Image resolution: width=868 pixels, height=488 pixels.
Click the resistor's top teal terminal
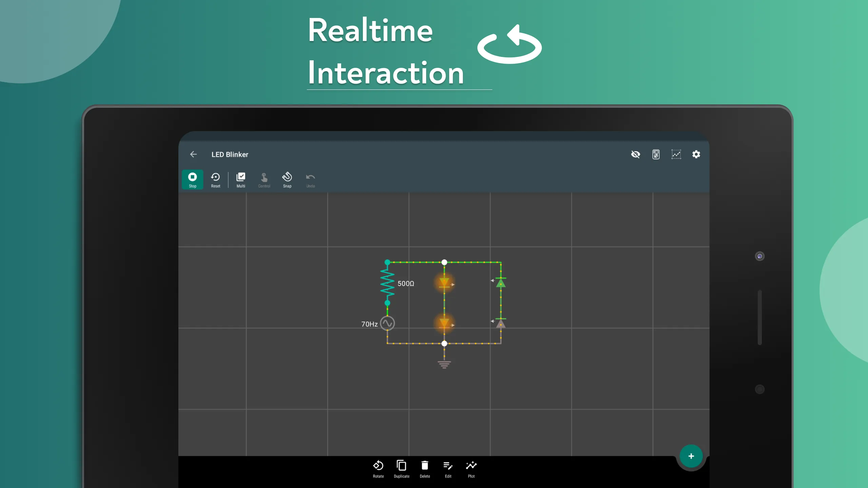(387, 262)
